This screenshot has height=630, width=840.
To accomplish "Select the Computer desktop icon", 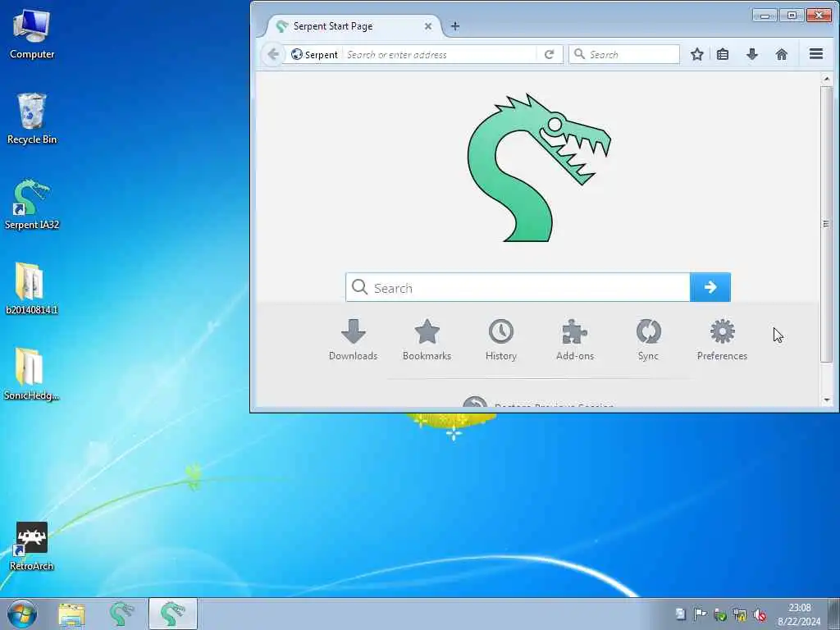I will (32, 34).
